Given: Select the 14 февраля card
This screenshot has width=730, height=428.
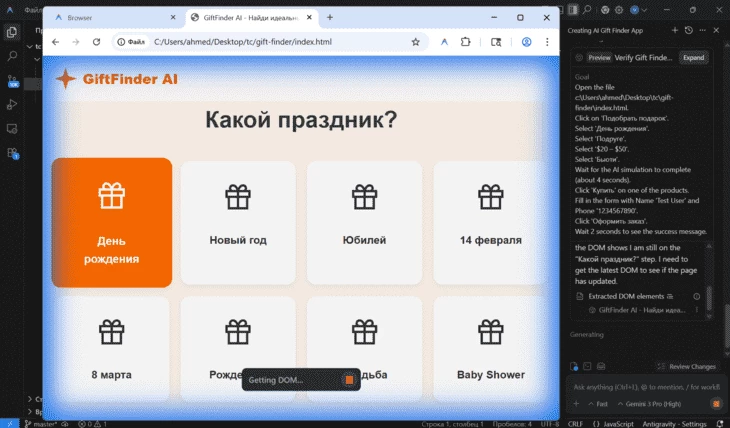Looking at the screenshot, I should [x=491, y=223].
